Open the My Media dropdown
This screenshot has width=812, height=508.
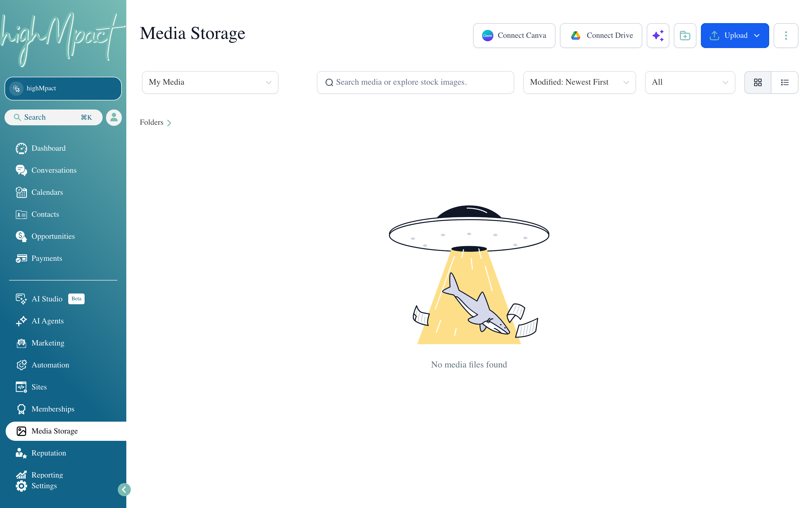210,82
